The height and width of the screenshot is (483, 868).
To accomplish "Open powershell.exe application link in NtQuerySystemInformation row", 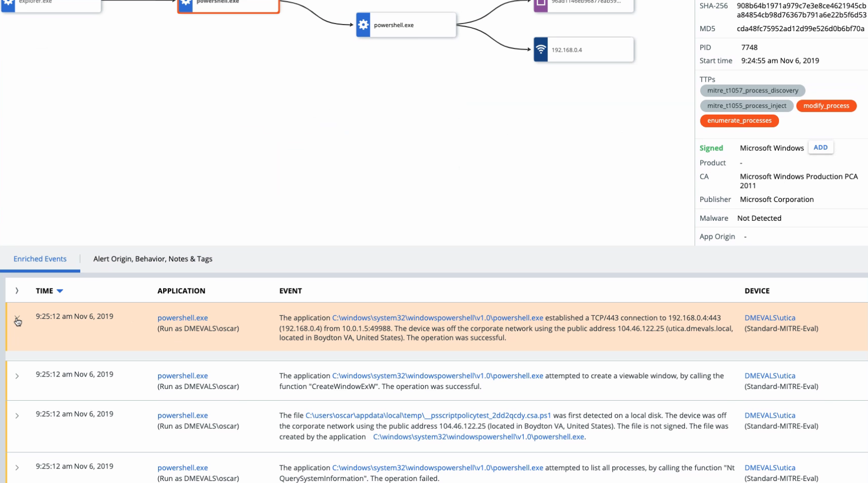I will click(x=183, y=468).
